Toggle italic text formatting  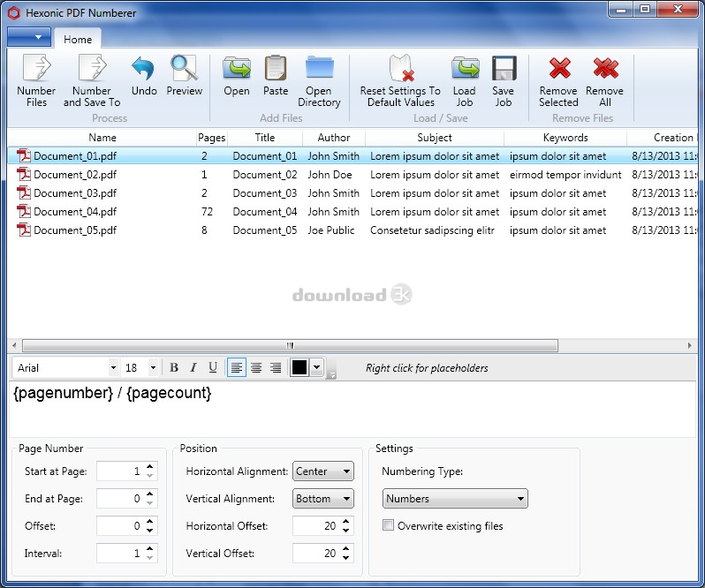pos(193,368)
